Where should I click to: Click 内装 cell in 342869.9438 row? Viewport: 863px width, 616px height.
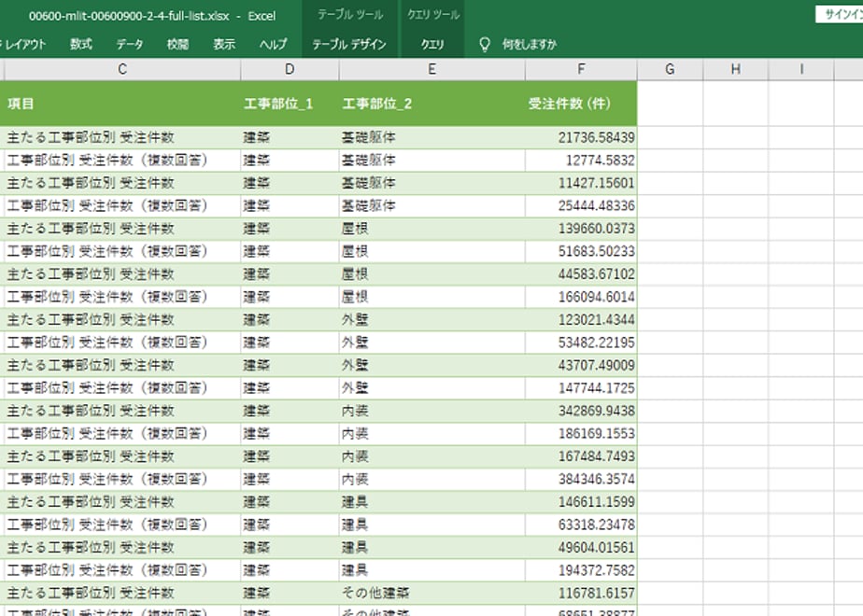pos(432,412)
